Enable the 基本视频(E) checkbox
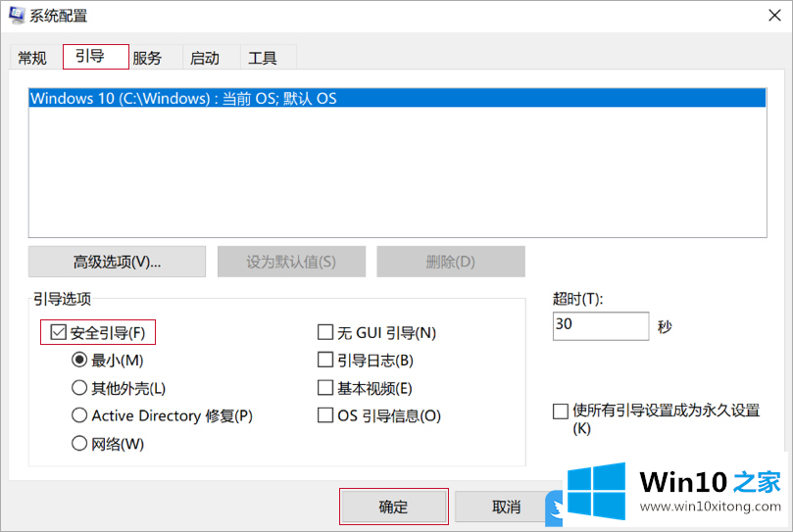The image size is (793, 532). [325, 388]
